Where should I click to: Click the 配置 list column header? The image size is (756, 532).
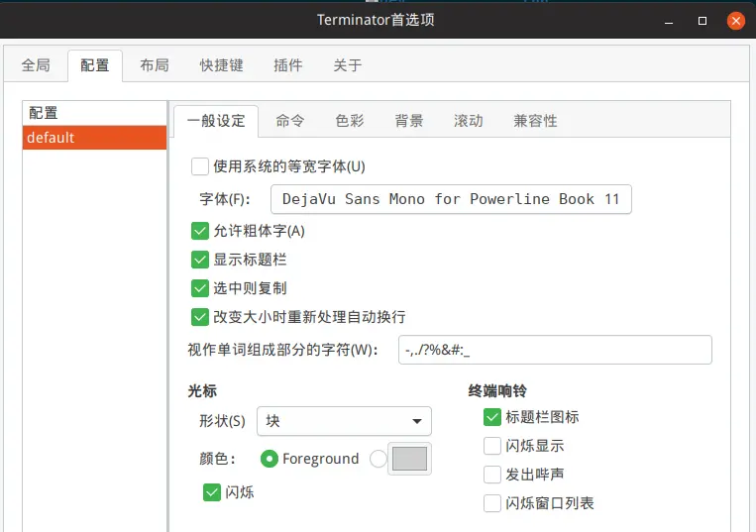tap(94, 113)
